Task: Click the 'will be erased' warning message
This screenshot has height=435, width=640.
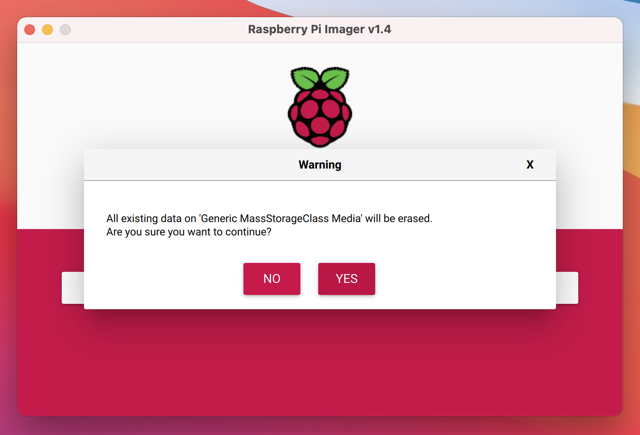Action: pos(269,218)
